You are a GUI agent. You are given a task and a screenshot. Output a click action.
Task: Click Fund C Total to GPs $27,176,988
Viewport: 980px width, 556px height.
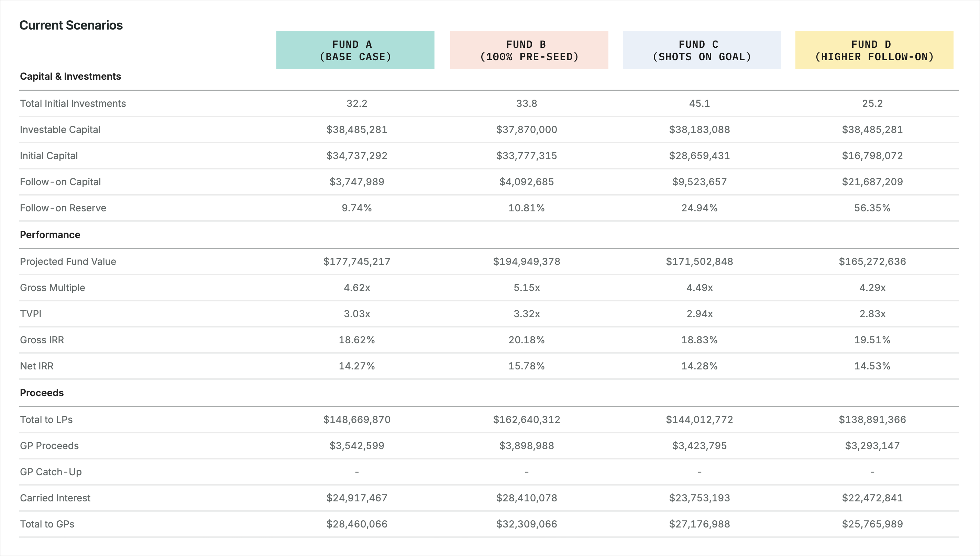click(699, 524)
